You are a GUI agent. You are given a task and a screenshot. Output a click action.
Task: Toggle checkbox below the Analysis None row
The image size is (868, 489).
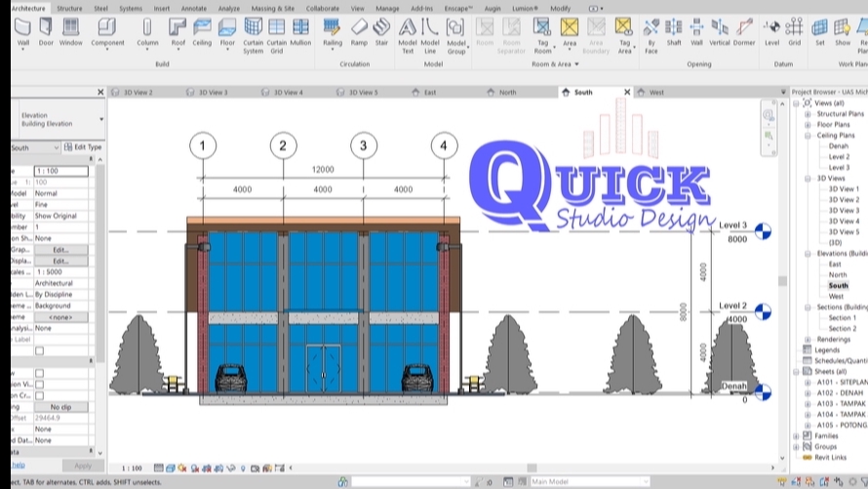pyautogui.click(x=39, y=350)
